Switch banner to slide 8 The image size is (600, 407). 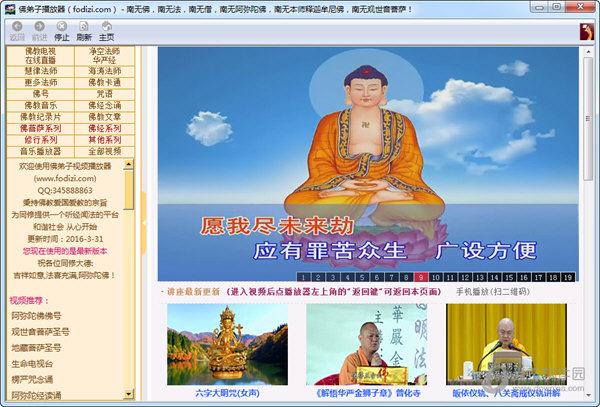point(406,277)
